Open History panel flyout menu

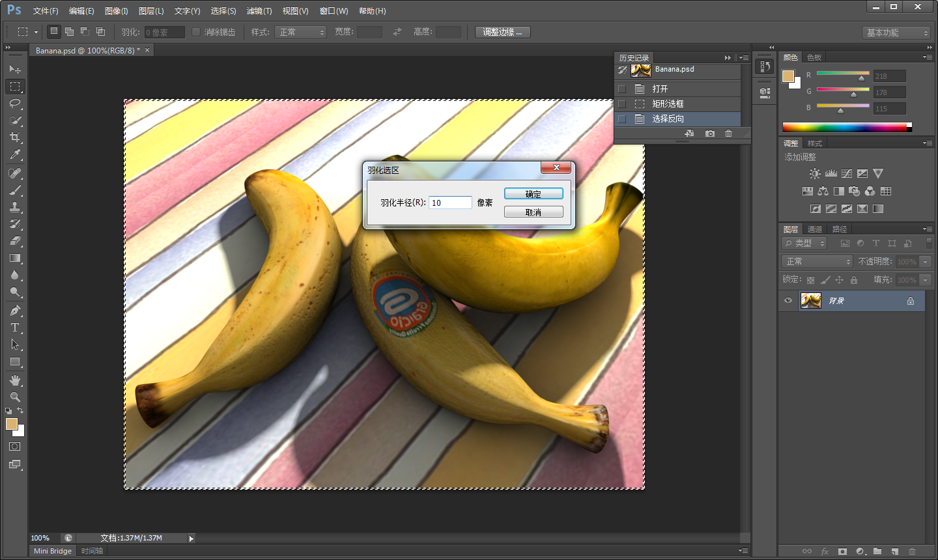[744, 57]
